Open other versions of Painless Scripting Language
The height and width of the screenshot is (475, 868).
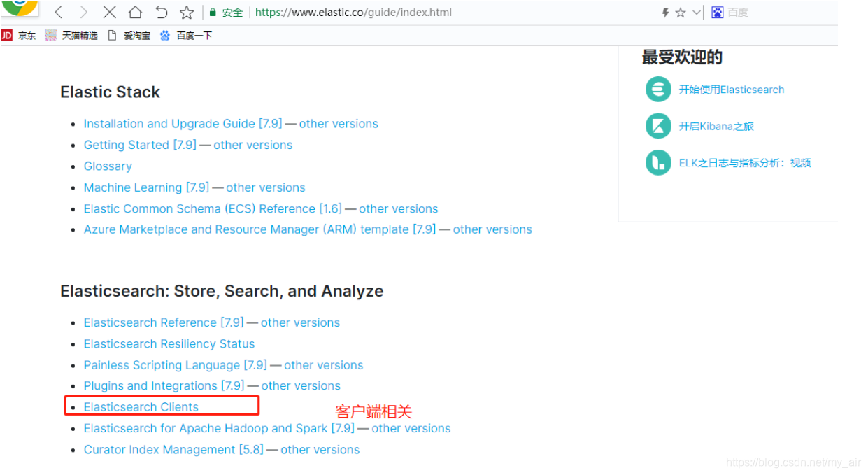[x=324, y=365]
